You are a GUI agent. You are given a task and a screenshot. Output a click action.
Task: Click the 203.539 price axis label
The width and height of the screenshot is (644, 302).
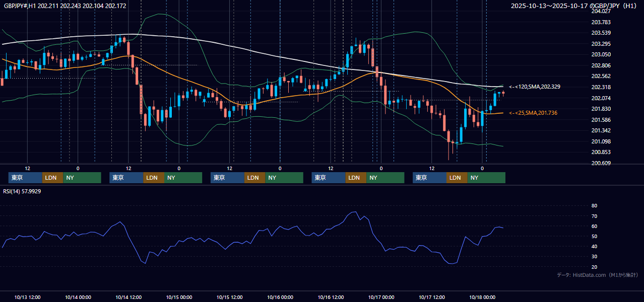601,33
